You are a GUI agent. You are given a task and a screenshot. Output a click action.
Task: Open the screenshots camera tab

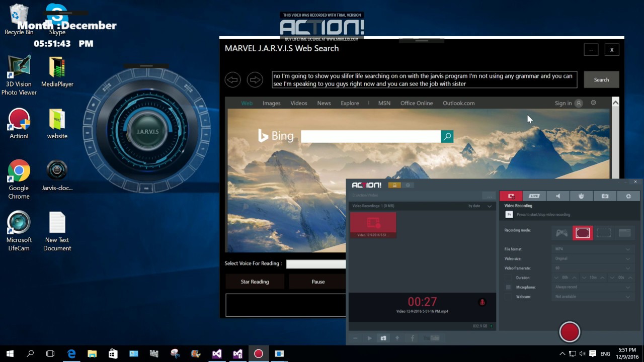(605, 196)
